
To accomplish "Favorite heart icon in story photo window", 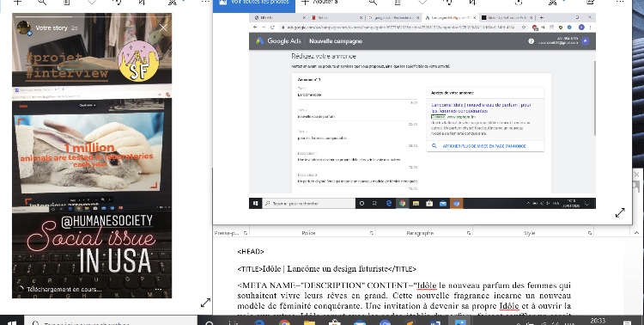I will 92,3.
